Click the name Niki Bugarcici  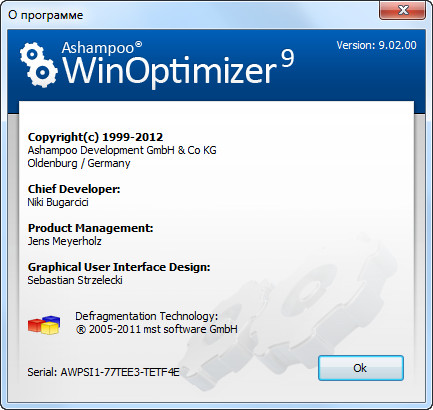coord(58,202)
